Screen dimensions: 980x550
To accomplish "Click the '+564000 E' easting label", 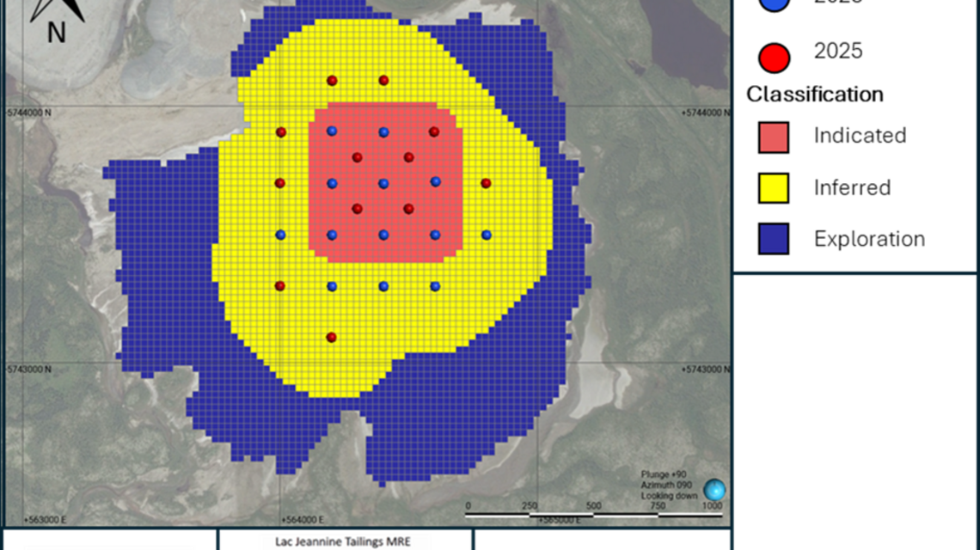I will click(303, 520).
